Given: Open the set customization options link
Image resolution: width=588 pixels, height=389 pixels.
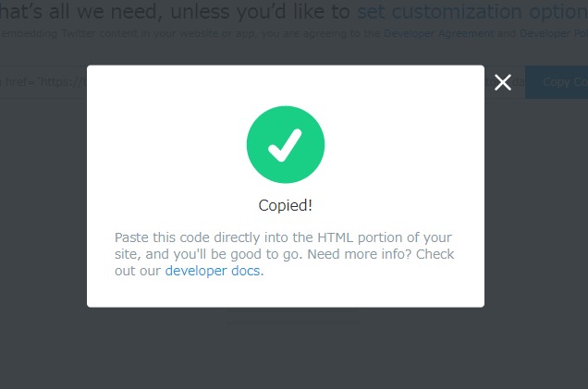Looking at the screenshot, I should tap(472, 12).
